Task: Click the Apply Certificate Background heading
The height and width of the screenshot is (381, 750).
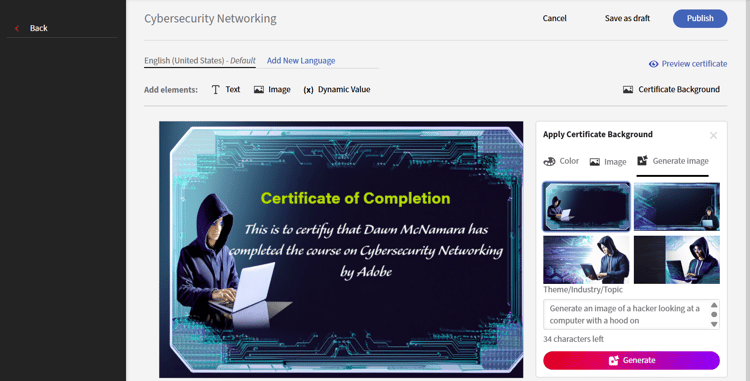Action: 597,134
